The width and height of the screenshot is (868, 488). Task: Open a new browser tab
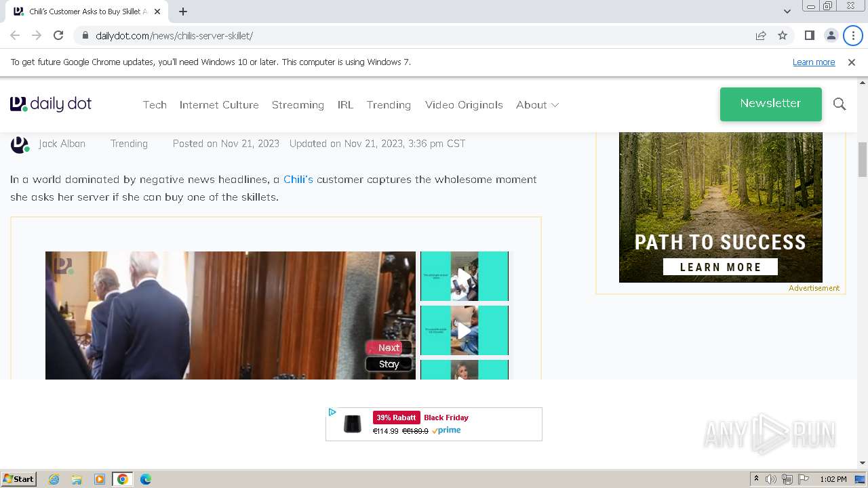point(183,12)
